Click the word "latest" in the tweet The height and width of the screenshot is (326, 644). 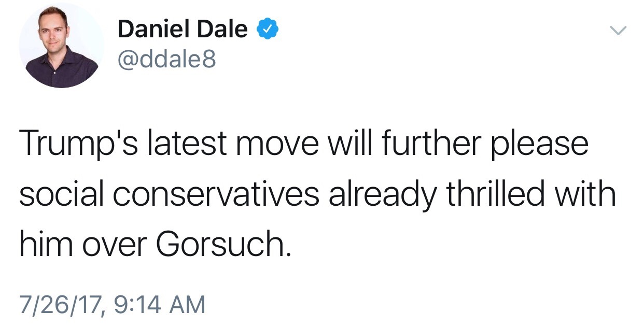point(189,144)
